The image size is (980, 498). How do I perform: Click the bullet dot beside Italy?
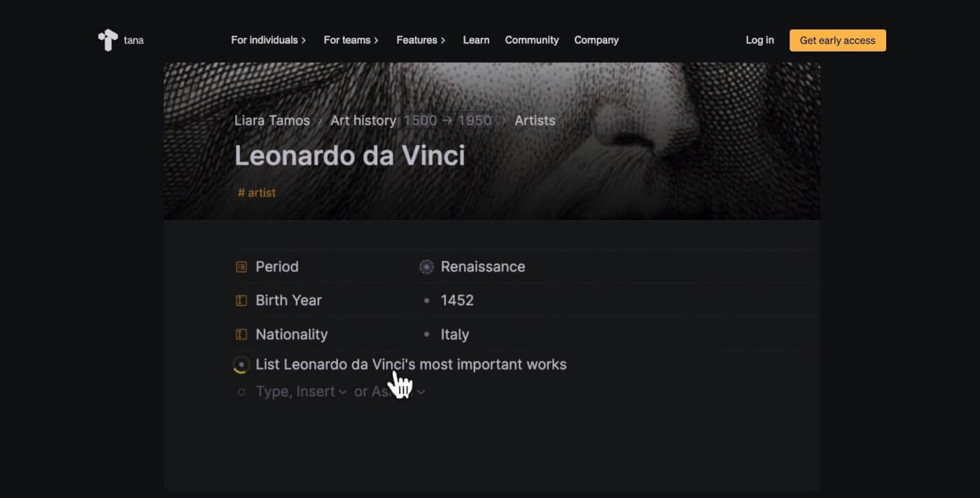[426, 334]
